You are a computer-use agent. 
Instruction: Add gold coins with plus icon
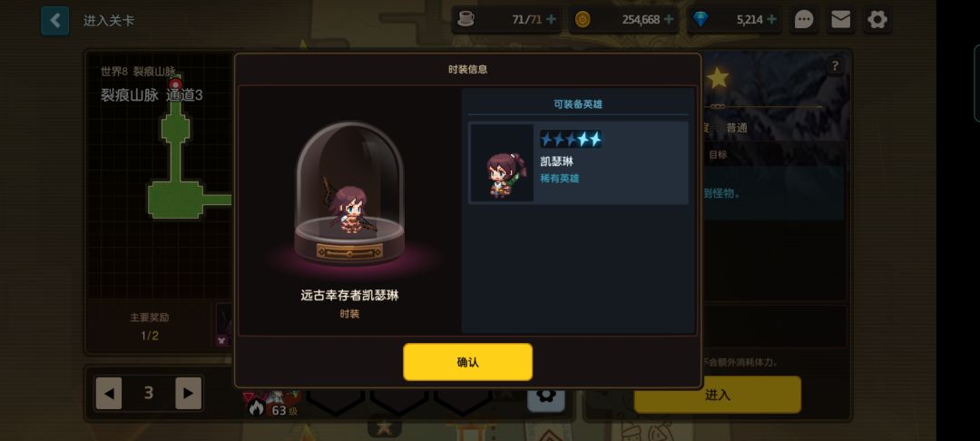[x=669, y=19]
